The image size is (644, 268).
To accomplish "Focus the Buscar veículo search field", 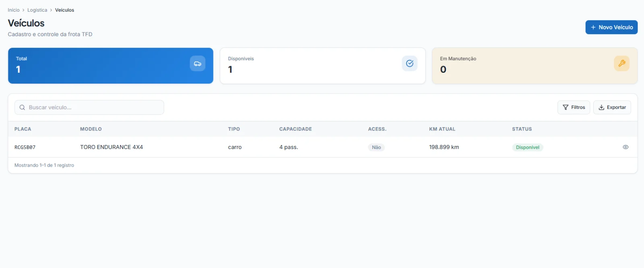I will tap(89, 107).
